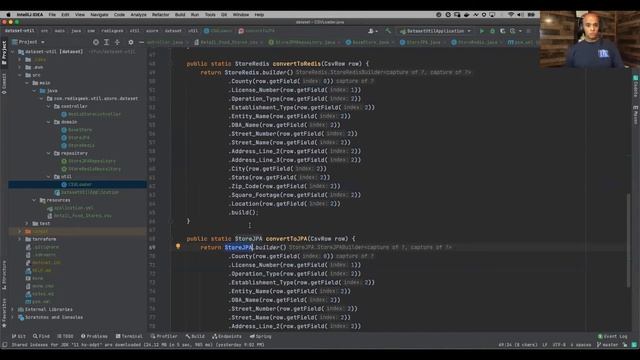This screenshot has height=360, width=640.
Task: Open the Code menu
Action: [x=119, y=14]
